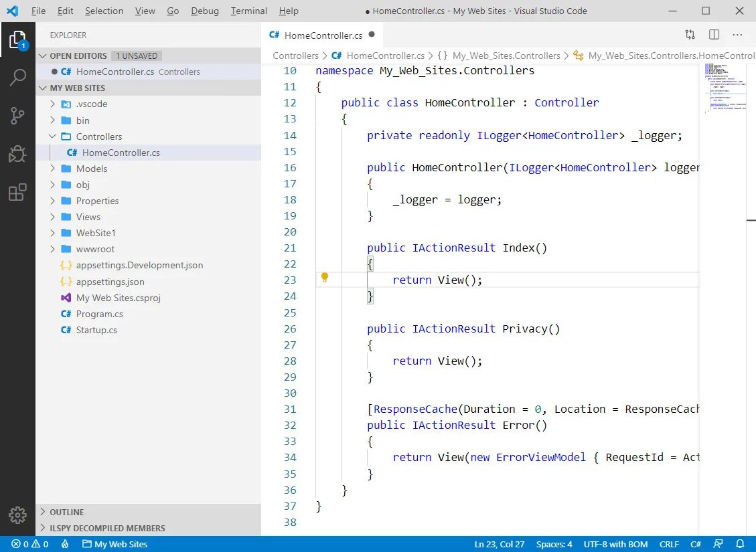Open the Terminal menu
This screenshot has width=756, height=552.
(249, 11)
